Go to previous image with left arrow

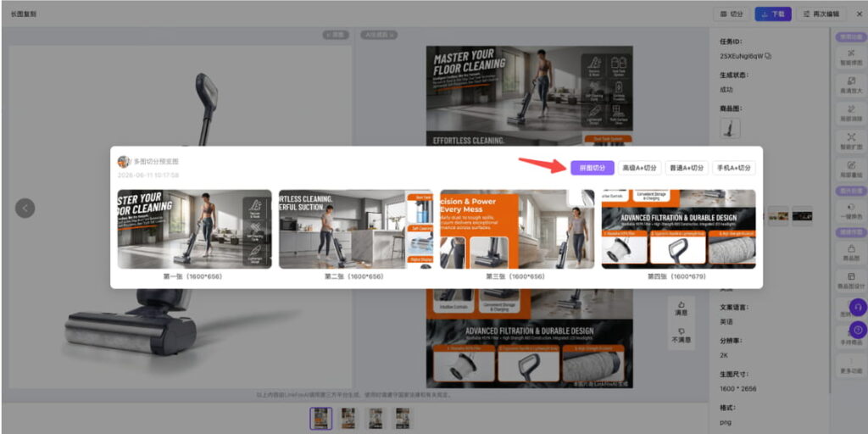pos(25,209)
